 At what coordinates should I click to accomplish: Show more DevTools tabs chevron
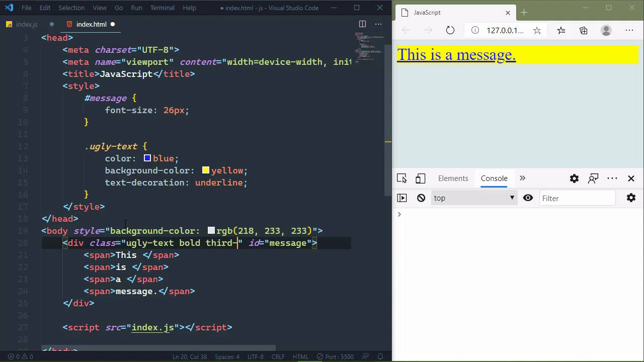522,178
